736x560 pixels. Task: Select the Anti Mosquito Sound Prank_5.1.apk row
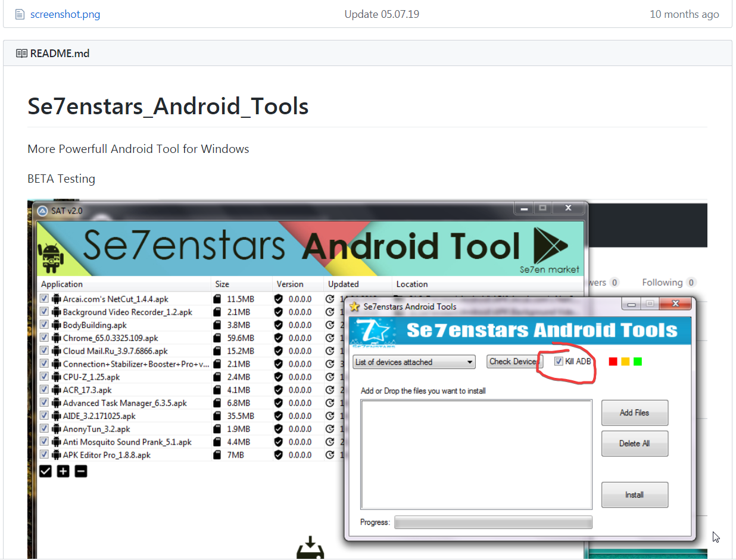[x=191, y=442]
